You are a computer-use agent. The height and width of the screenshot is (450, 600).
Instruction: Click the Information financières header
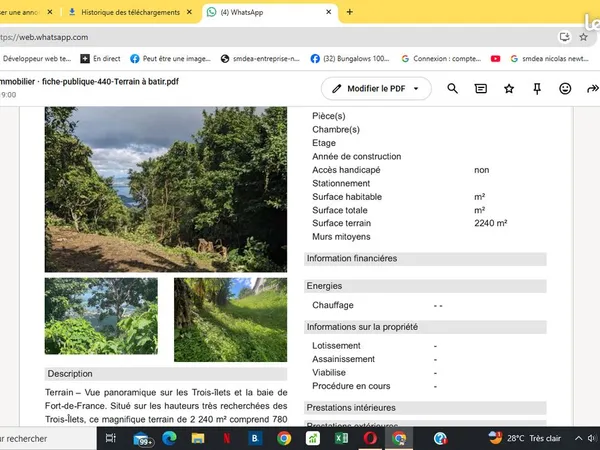[425, 259]
